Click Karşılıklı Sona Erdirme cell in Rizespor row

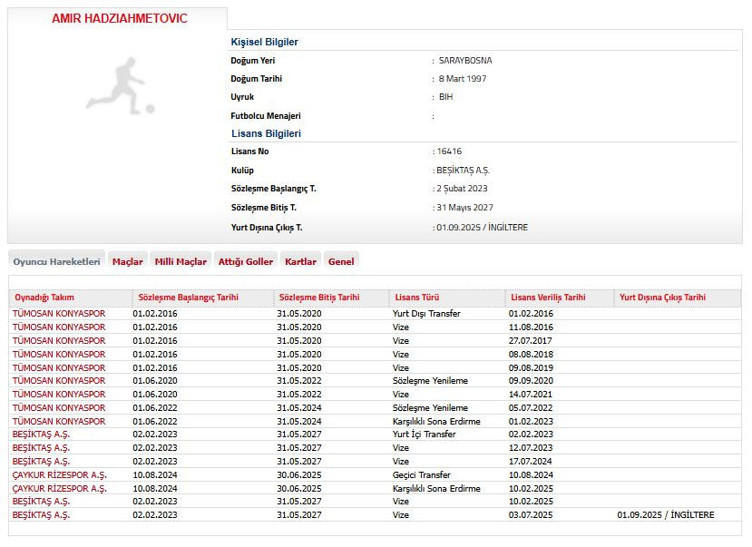436,489
